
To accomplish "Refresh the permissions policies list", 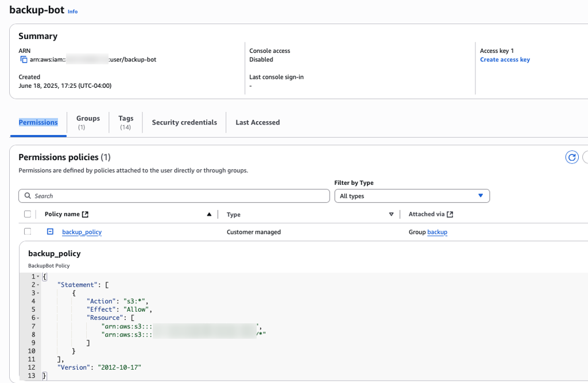I will (571, 157).
